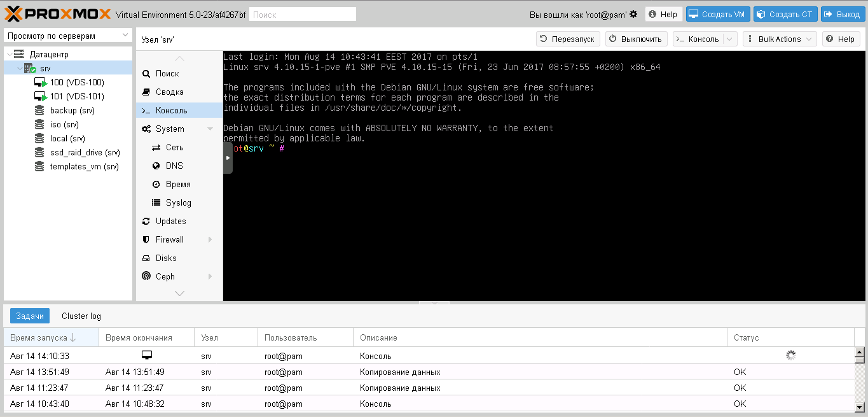Log out with Выход button
Image resolution: width=868 pixels, height=417 pixels.
click(x=843, y=14)
